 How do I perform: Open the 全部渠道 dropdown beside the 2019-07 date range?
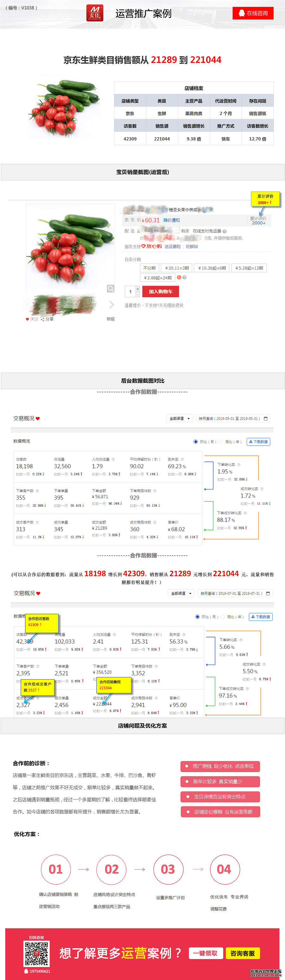(181, 593)
